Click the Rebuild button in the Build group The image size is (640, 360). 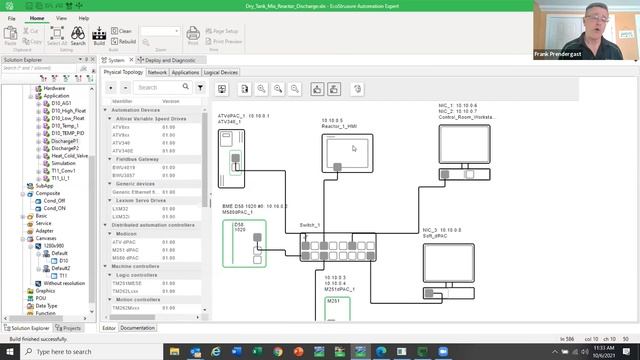[x=123, y=41]
